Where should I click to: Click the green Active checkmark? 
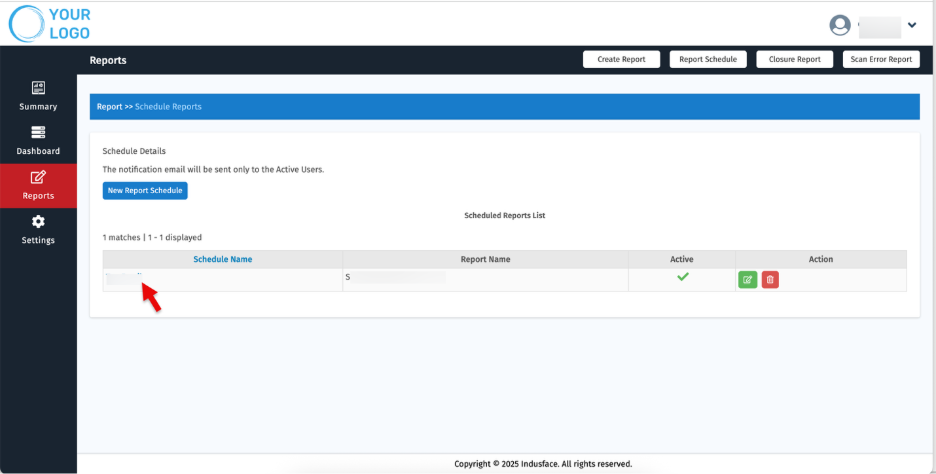(683, 276)
